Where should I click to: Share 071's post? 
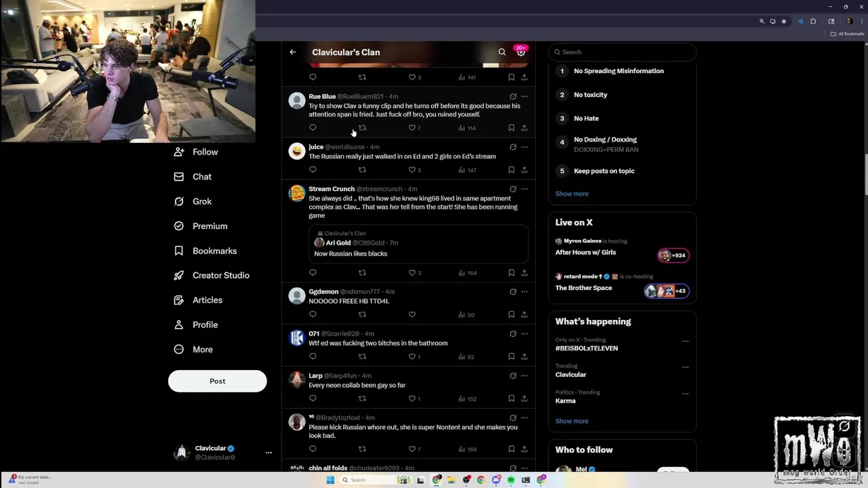pyautogui.click(x=524, y=357)
